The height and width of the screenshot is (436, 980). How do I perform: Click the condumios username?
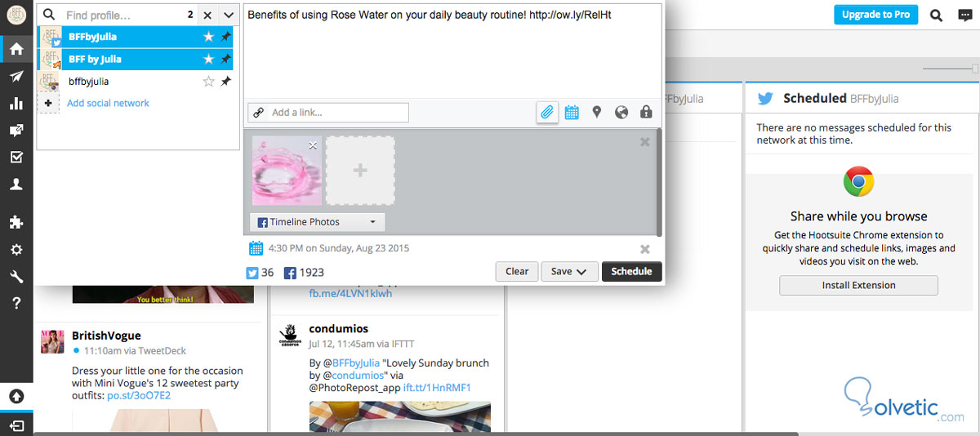click(338, 328)
